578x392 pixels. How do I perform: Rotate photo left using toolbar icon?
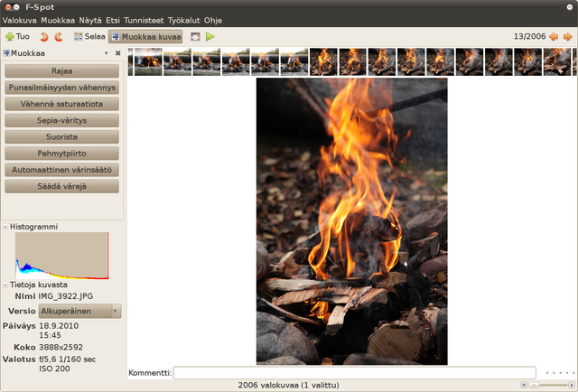[43, 37]
